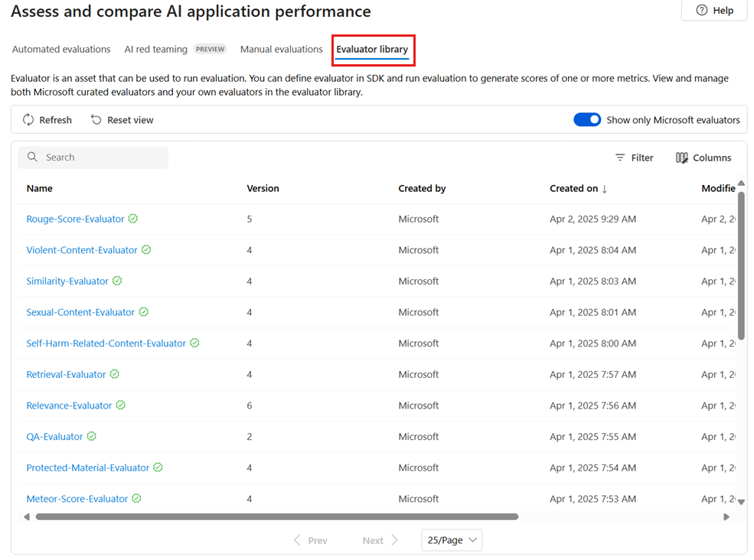Sort by the Created by column header
The image size is (754, 560).
(422, 188)
